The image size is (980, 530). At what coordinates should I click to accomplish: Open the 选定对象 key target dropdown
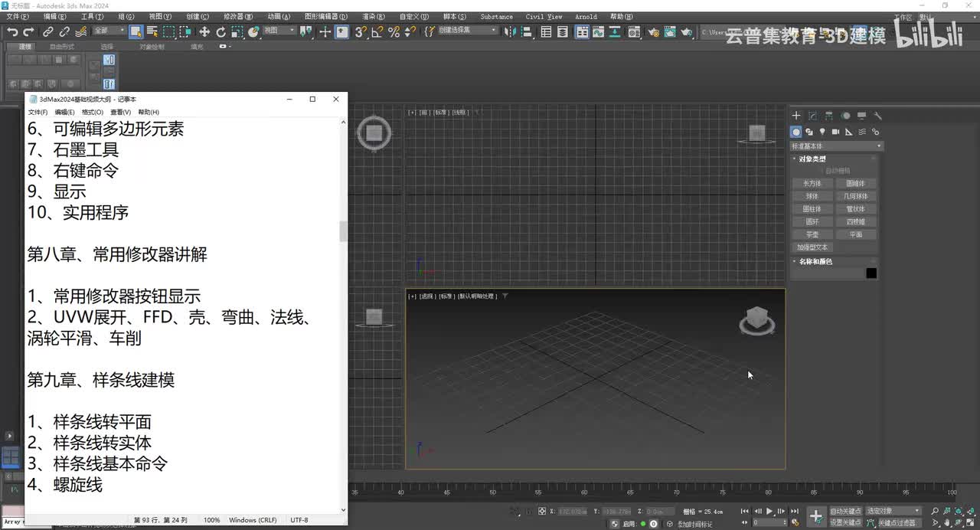click(x=893, y=511)
